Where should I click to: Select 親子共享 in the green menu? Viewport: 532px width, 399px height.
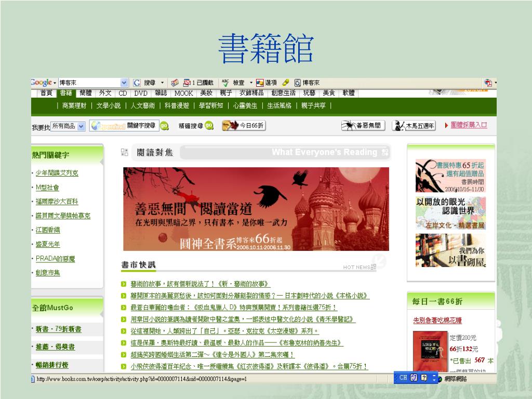click(x=313, y=105)
